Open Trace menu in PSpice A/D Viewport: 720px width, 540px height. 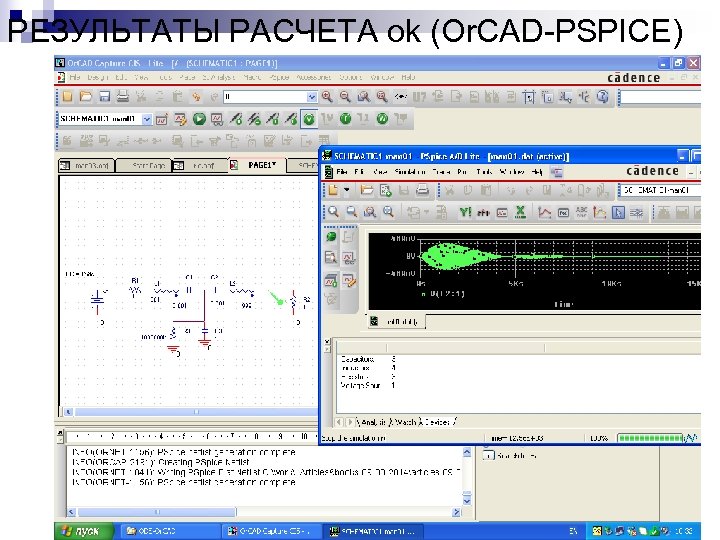pos(441,172)
